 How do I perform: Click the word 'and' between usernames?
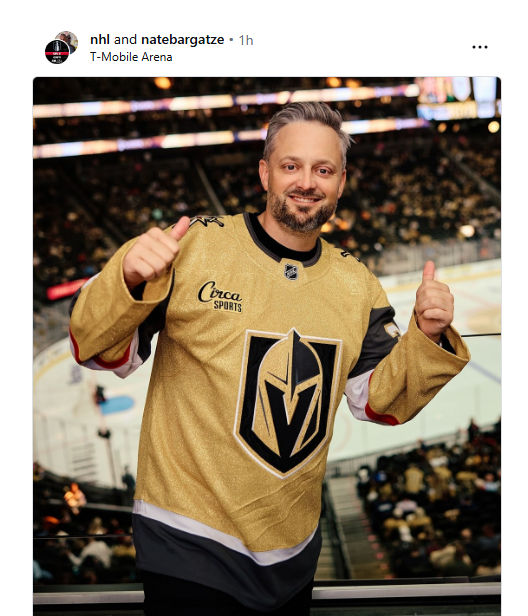[x=125, y=40]
